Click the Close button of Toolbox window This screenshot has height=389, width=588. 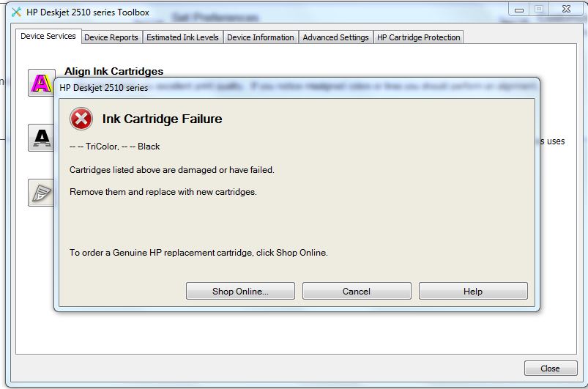point(551,368)
